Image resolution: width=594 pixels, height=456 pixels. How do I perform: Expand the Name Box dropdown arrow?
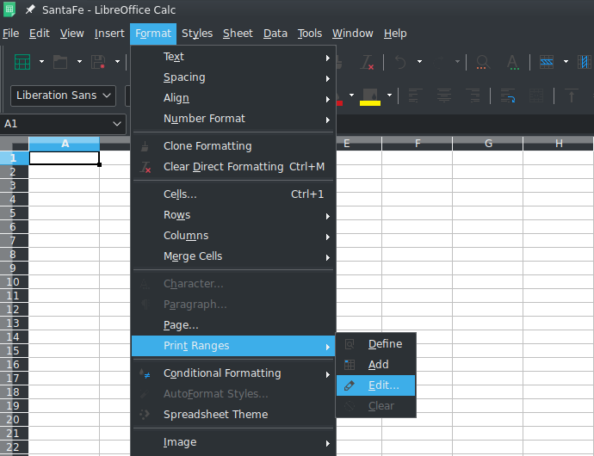coord(117,124)
